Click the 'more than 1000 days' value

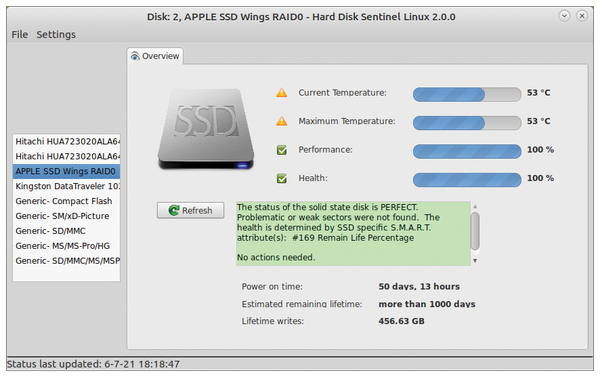point(427,304)
